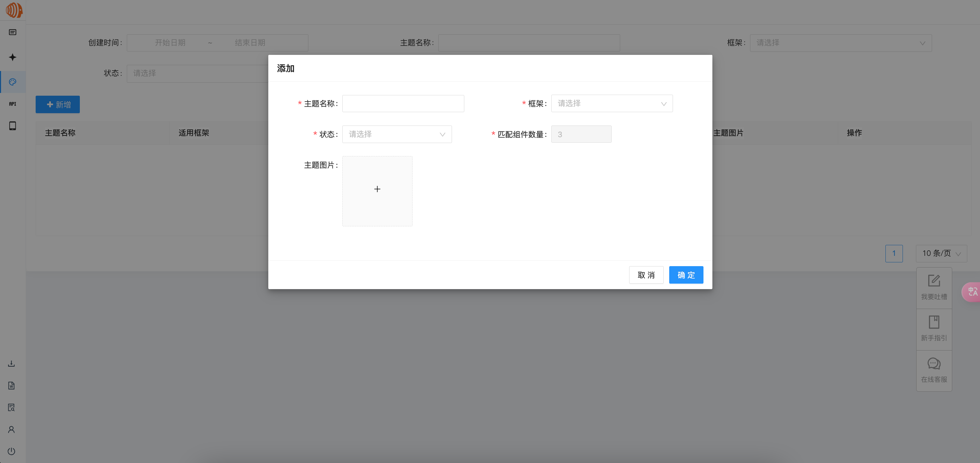Open the 框架 dropdown in the dialog
This screenshot has width=980, height=463.
pos(612,103)
